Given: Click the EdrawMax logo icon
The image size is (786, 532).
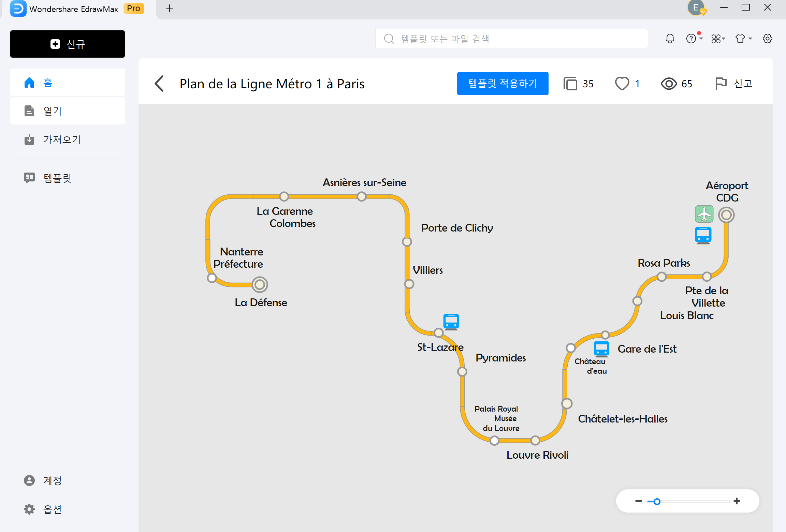Looking at the screenshot, I should pyautogui.click(x=18, y=9).
